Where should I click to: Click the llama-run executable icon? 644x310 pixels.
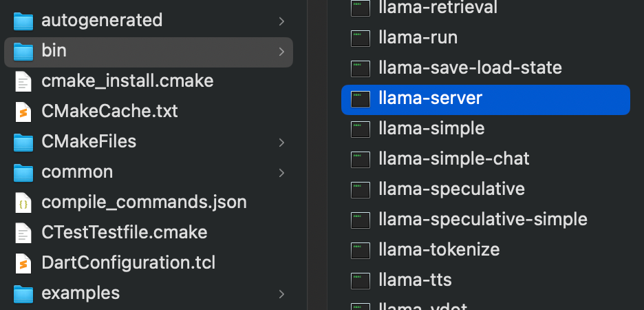361,38
